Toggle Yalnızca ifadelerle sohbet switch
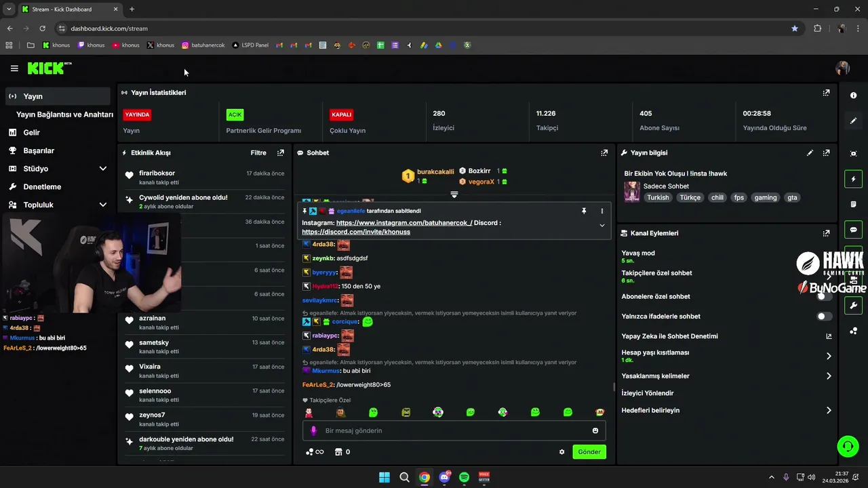Viewport: 868px width, 488px height. point(824,317)
